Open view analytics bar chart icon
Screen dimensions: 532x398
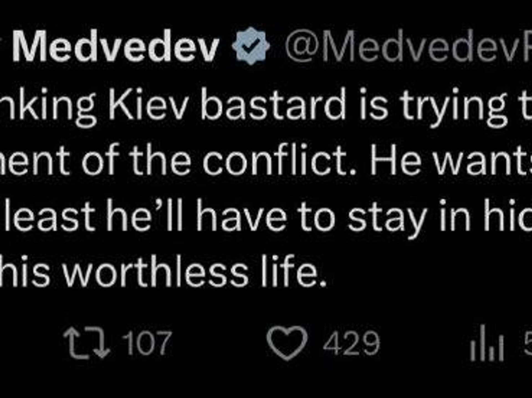486,344
